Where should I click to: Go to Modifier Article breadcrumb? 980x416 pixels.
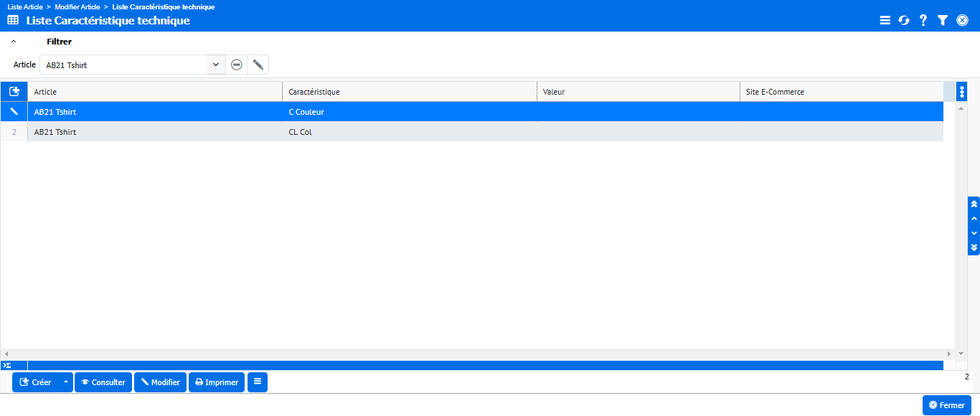click(79, 6)
